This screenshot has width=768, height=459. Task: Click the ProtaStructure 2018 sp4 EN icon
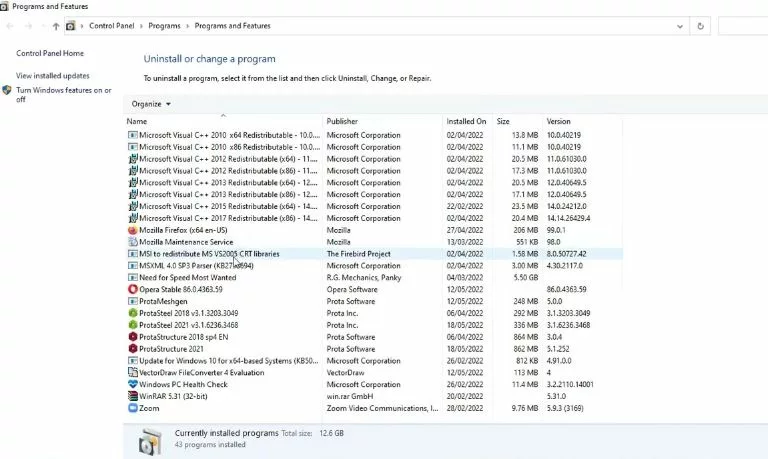coord(132,337)
